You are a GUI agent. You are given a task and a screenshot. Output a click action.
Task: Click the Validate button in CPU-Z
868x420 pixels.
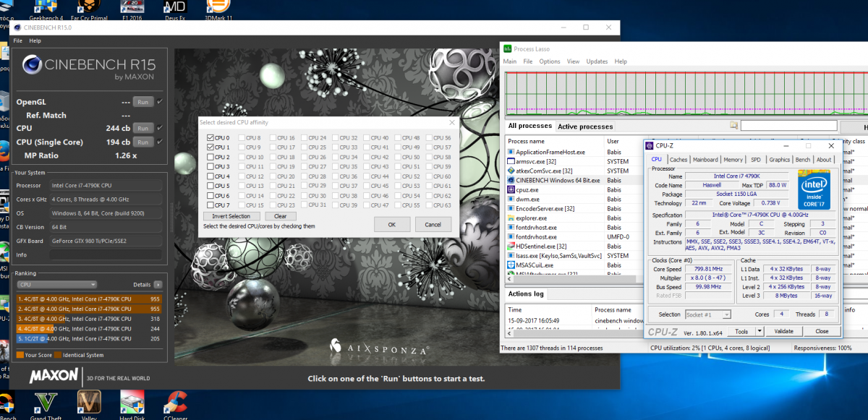click(783, 331)
